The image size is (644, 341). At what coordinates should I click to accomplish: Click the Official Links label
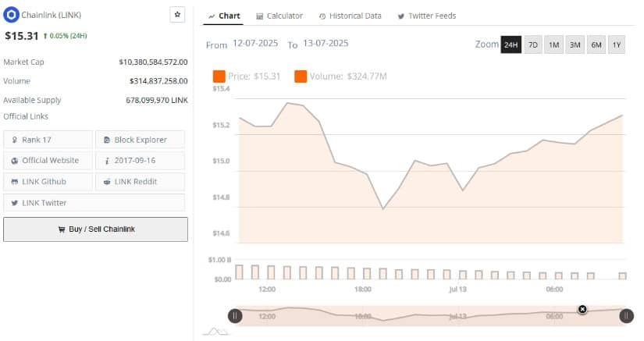tap(26, 116)
